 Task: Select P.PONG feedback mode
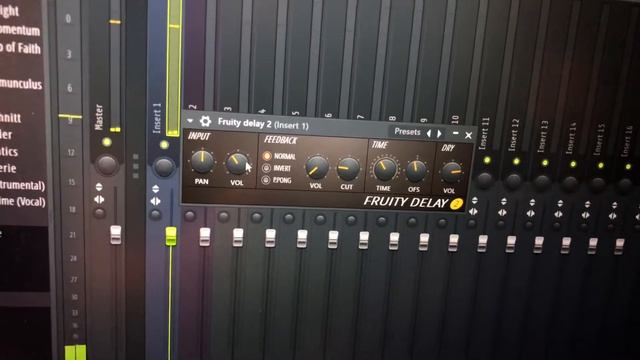(266, 180)
